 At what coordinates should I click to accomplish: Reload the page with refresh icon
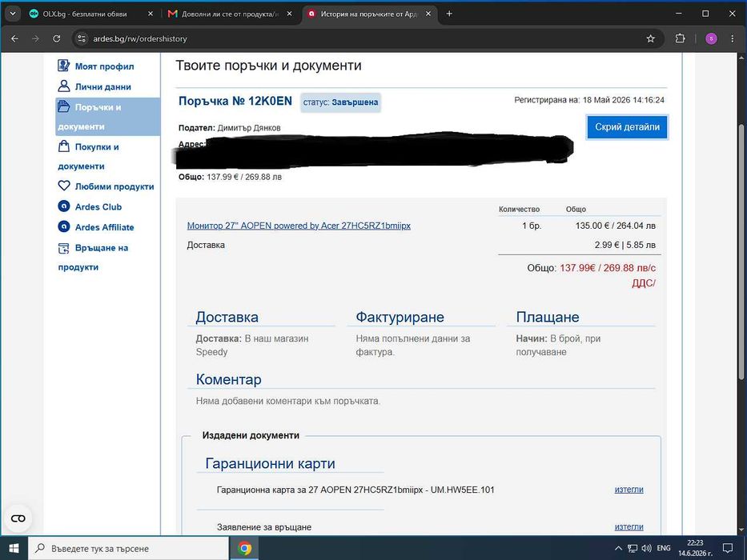(56, 38)
